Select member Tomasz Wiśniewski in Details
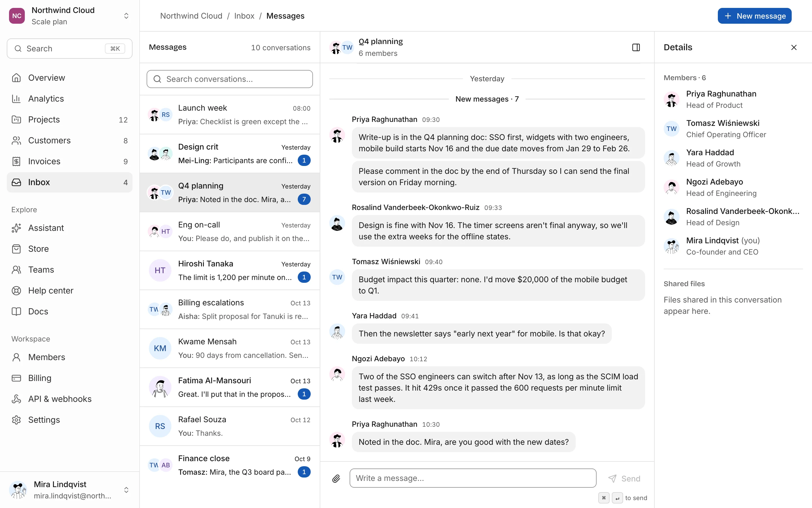The image size is (812, 508). (733, 129)
